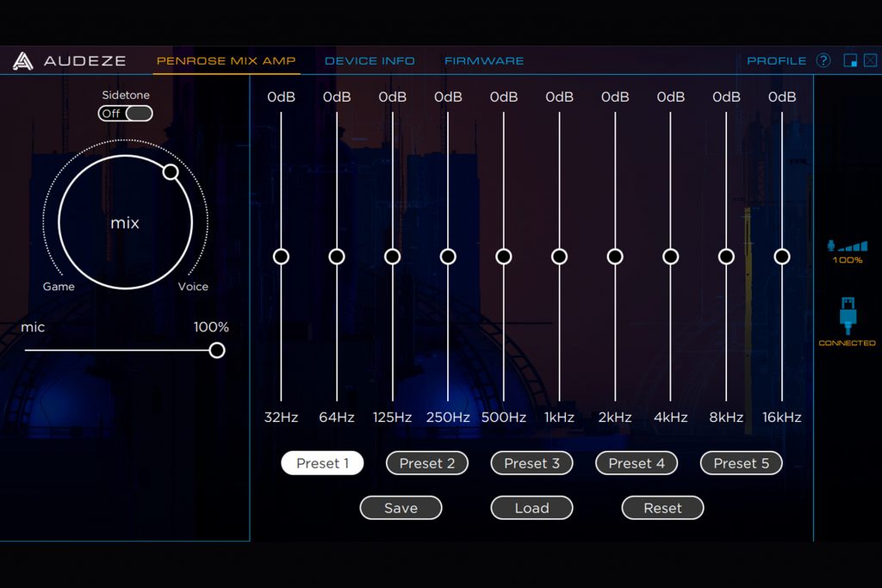Open the Profile menu
This screenshot has width=882, height=588.
[776, 61]
